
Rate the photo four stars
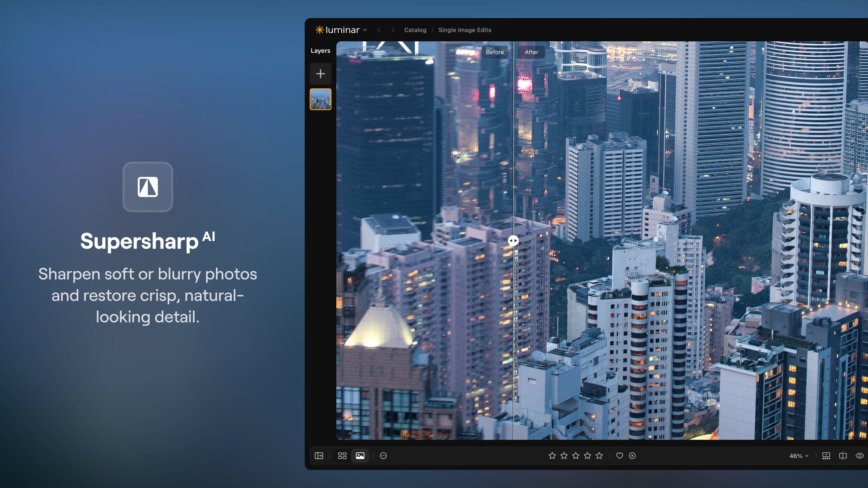(x=588, y=456)
